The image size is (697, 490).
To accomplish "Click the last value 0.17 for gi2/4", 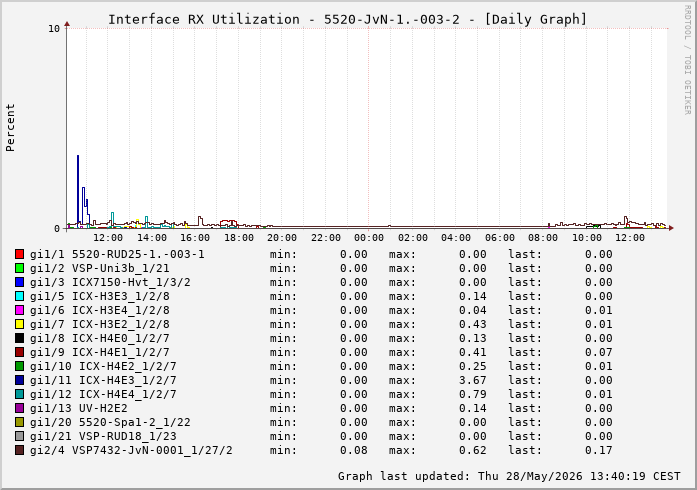I will click(x=599, y=450).
